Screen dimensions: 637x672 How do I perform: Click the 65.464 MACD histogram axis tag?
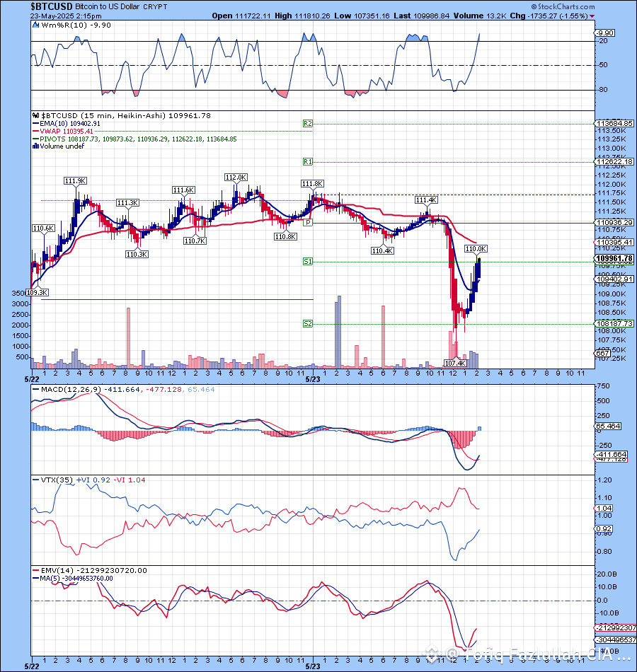pos(608,427)
